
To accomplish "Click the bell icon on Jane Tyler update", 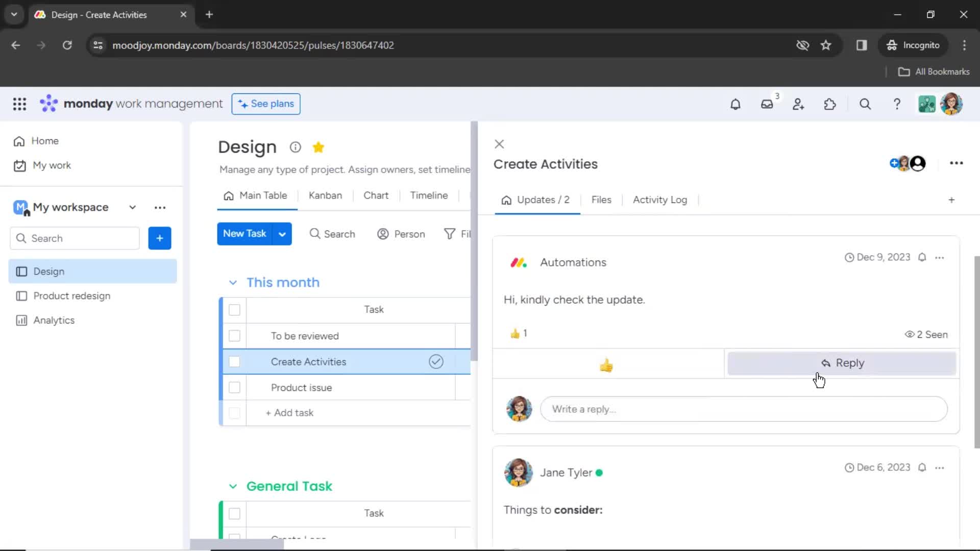I will pos(923,467).
